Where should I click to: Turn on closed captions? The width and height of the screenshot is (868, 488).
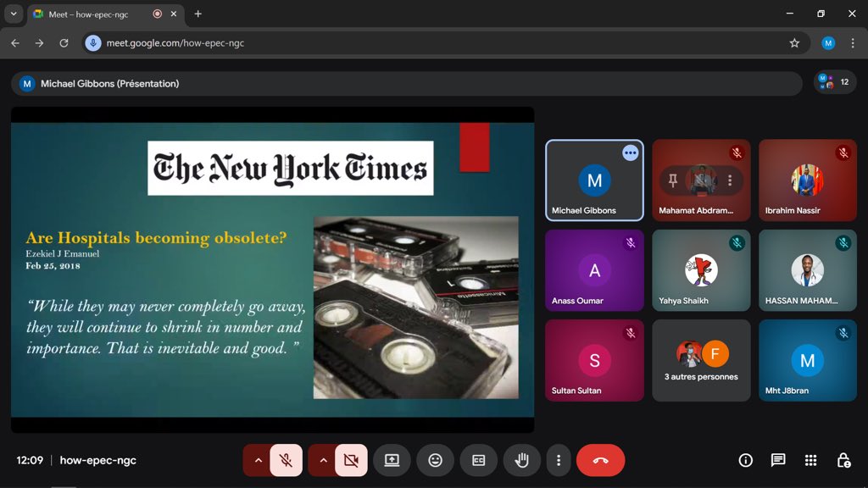479,460
